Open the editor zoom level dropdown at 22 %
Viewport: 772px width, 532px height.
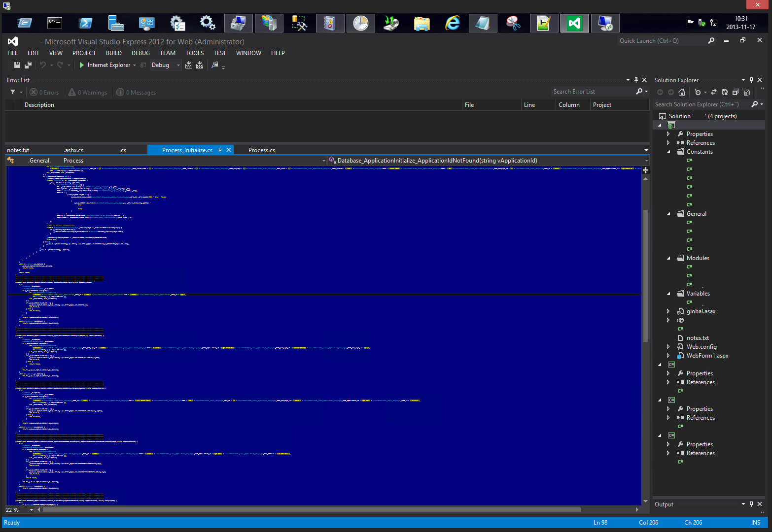click(x=32, y=510)
